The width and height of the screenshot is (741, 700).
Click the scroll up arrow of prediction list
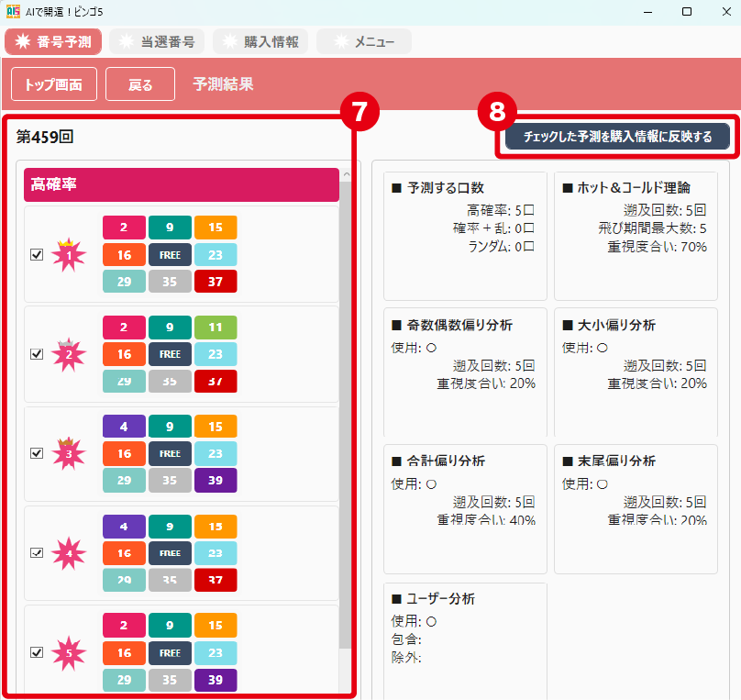[346, 174]
